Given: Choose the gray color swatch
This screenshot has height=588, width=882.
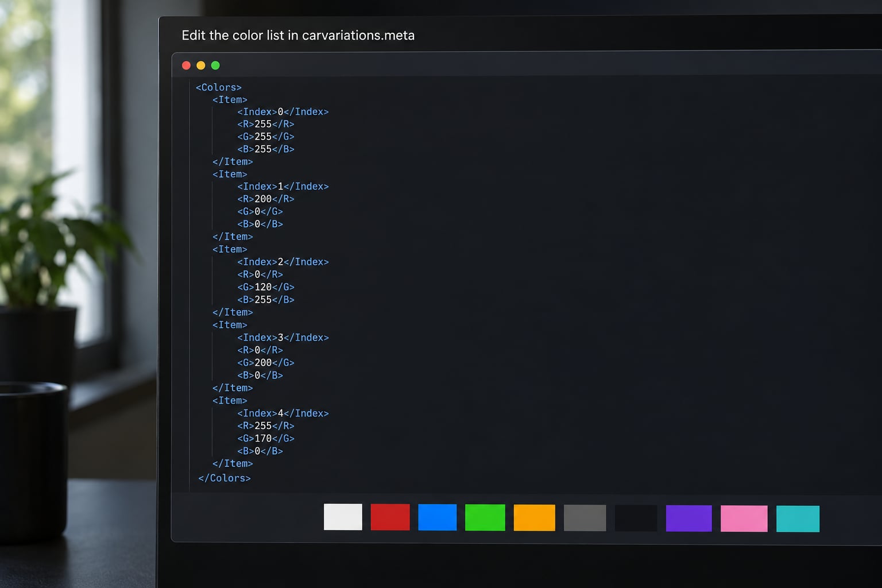Looking at the screenshot, I should point(585,518).
